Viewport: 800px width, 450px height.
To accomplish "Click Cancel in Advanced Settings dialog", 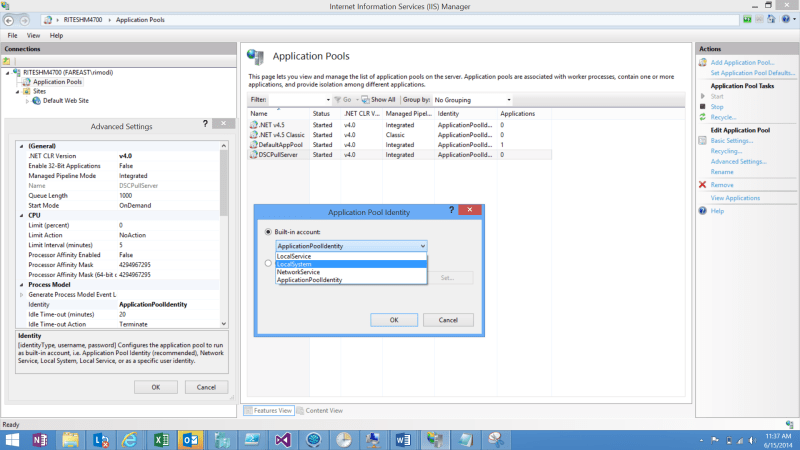I will click(x=206, y=387).
